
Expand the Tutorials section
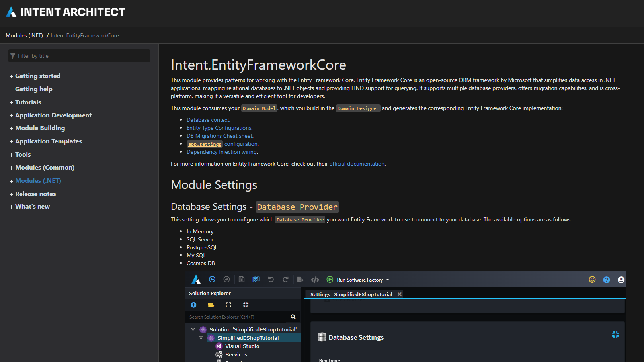(12, 103)
